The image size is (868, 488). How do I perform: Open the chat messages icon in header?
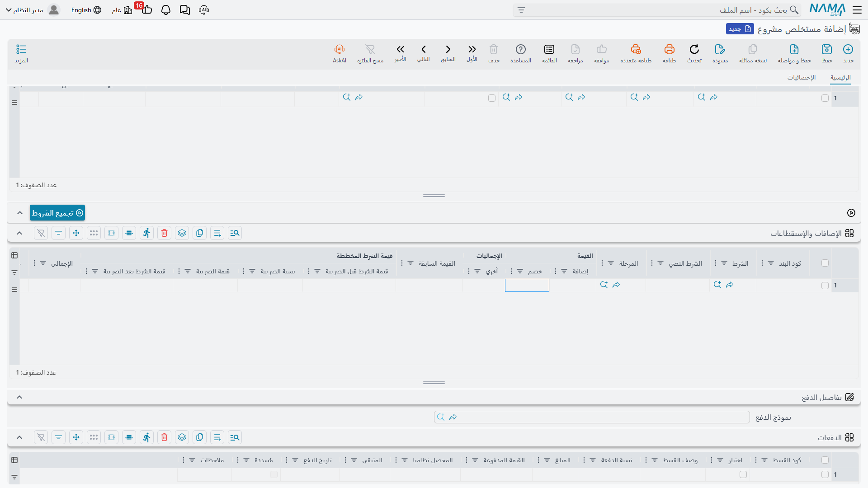tap(185, 10)
